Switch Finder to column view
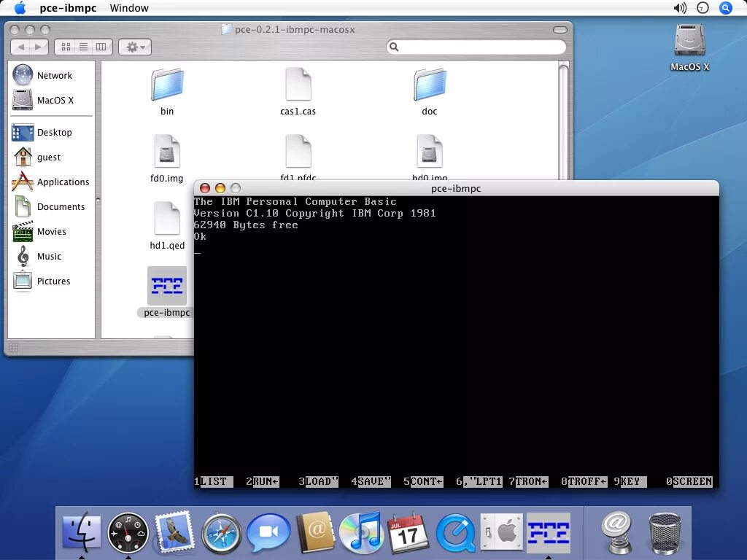The width and height of the screenshot is (747, 560). pos(101,46)
